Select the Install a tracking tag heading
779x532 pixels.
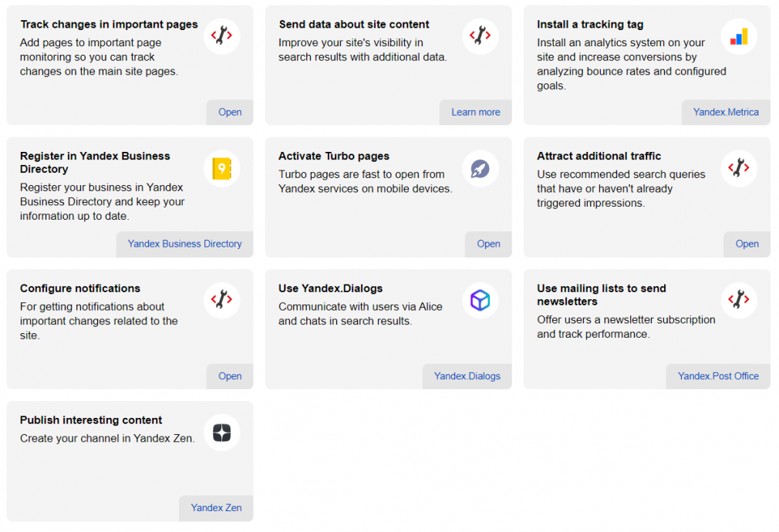590,25
